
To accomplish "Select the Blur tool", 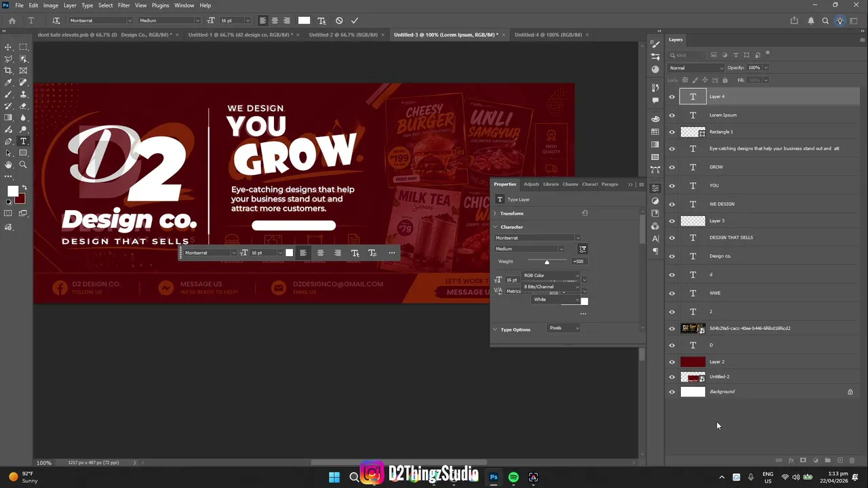I will click(23, 118).
